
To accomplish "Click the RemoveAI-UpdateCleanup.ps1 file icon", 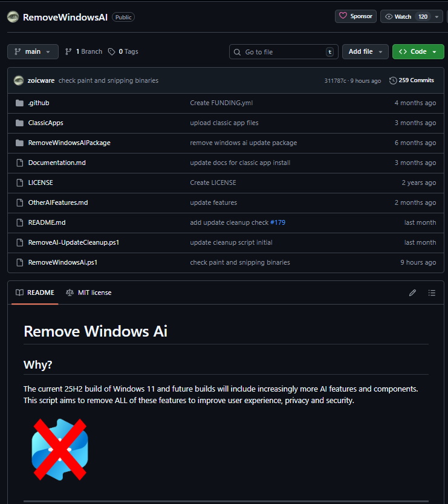I will pyautogui.click(x=19, y=242).
